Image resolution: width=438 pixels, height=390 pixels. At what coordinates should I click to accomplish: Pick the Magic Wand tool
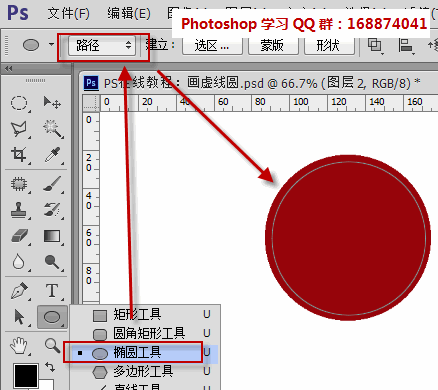coord(53,129)
